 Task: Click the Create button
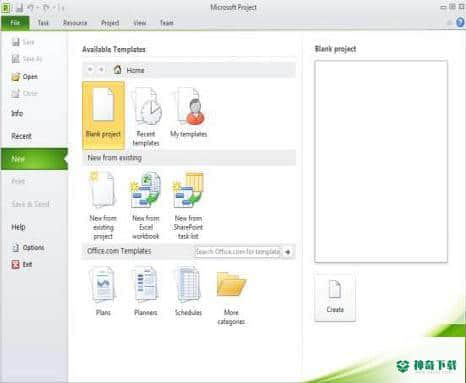(335, 298)
